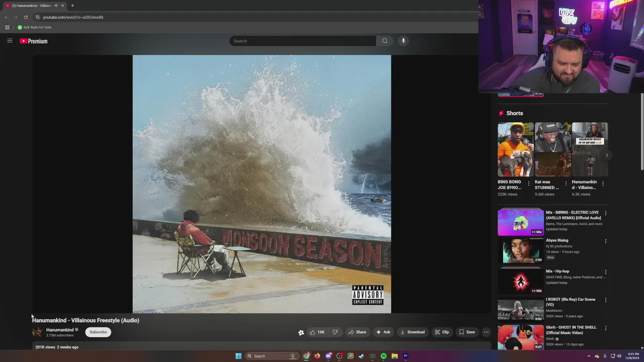Open the YouTube hamburger guide menu
The height and width of the screenshot is (362, 644).
pyautogui.click(x=10, y=41)
